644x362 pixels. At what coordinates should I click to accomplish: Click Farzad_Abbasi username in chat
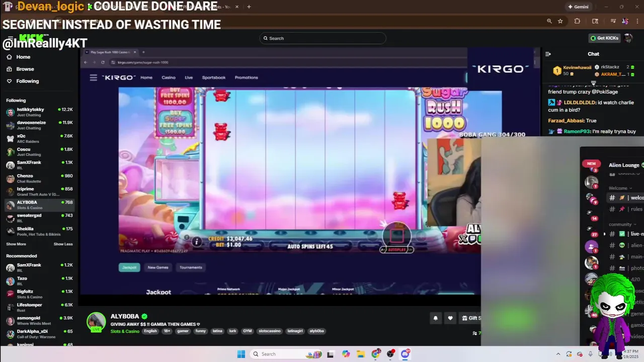coord(566,121)
